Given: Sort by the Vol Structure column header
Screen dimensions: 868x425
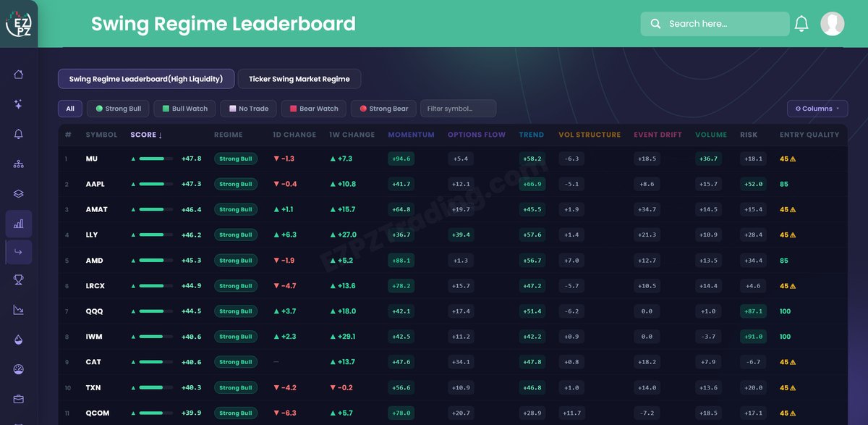Looking at the screenshot, I should [590, 135].
